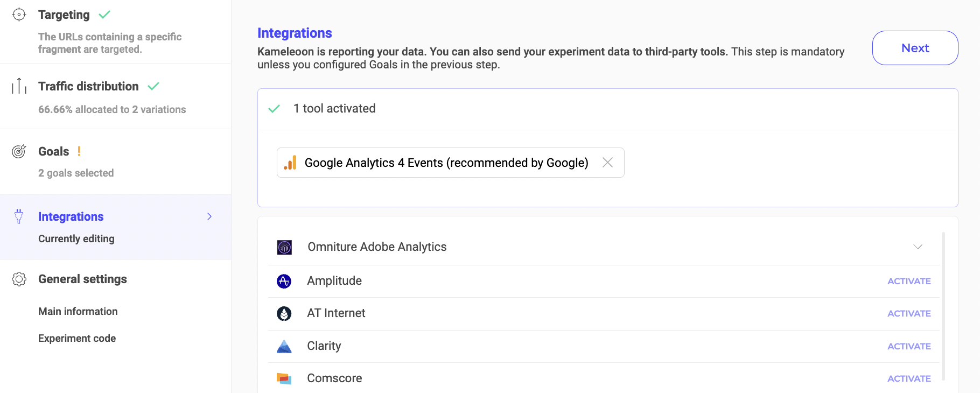Click the Omniture Adobe Analytics logo icon

coord(284,247)
